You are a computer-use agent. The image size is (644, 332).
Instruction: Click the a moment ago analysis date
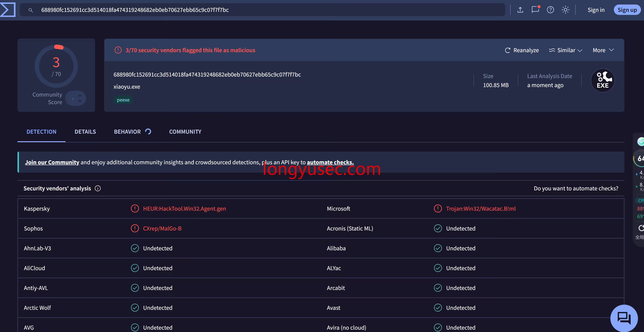tap(545, 85)
